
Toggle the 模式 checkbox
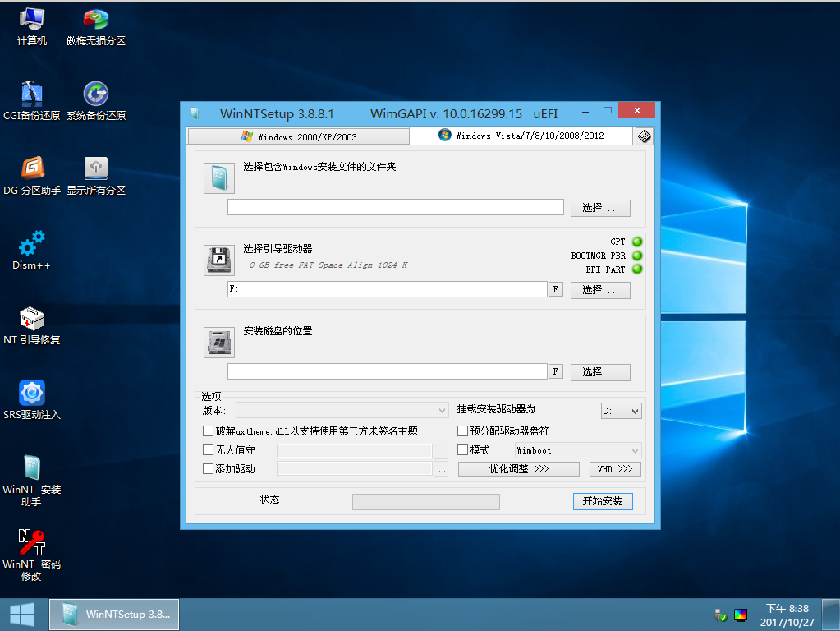tap(463, 449)
